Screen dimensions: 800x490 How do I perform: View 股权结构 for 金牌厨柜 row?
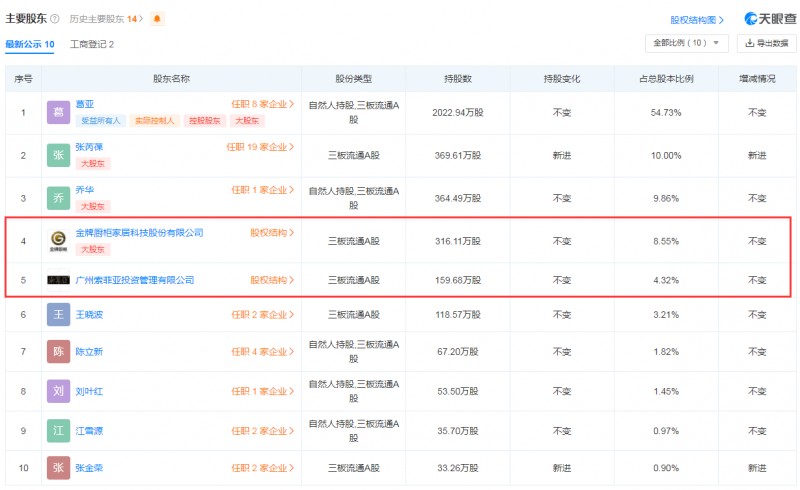tap(272, 233)
